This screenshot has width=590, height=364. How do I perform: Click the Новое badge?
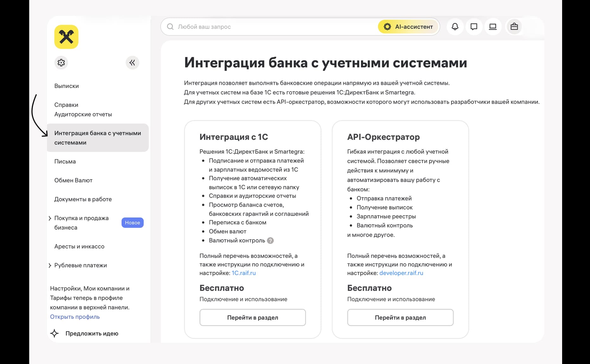[x=132, y=223]
